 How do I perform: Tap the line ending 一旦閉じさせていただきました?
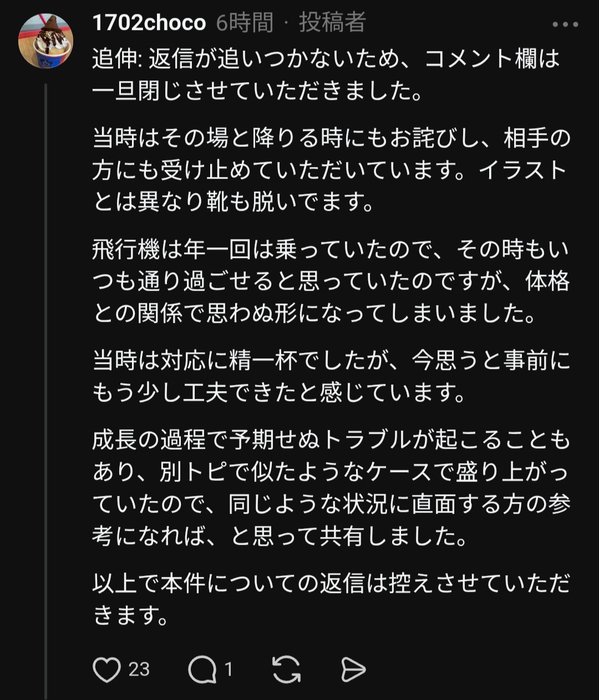point(258,90)
